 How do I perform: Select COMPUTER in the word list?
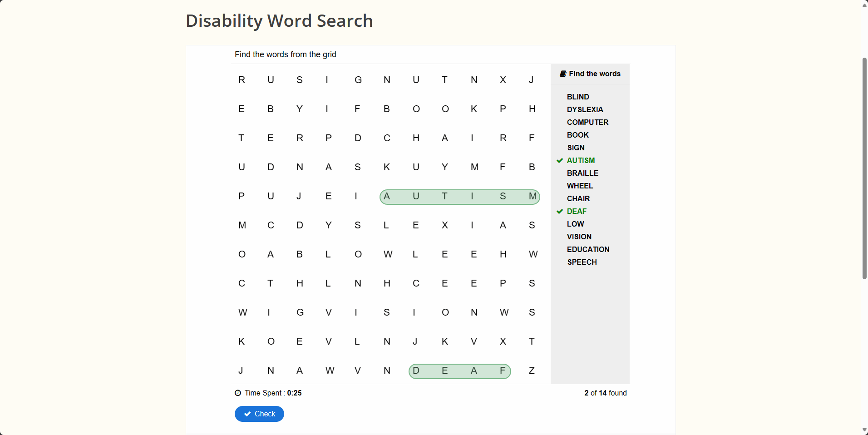587,122
